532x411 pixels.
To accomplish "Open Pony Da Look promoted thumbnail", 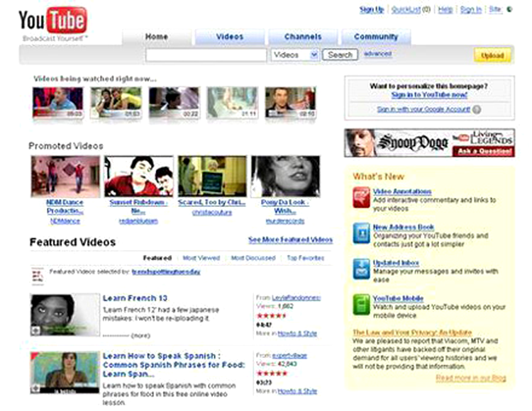I will (x=285, y=176).
